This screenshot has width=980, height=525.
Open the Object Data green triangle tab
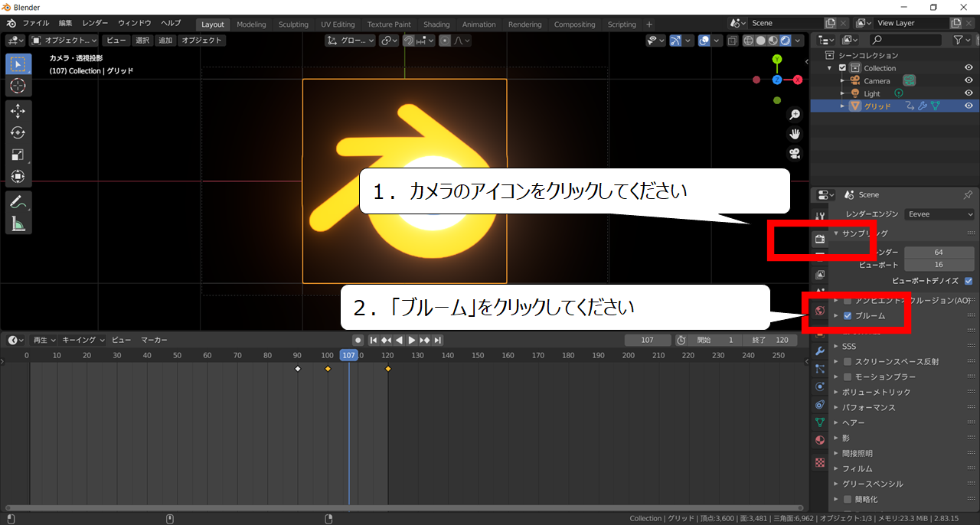pyautogui.click(x=820, y=422)
